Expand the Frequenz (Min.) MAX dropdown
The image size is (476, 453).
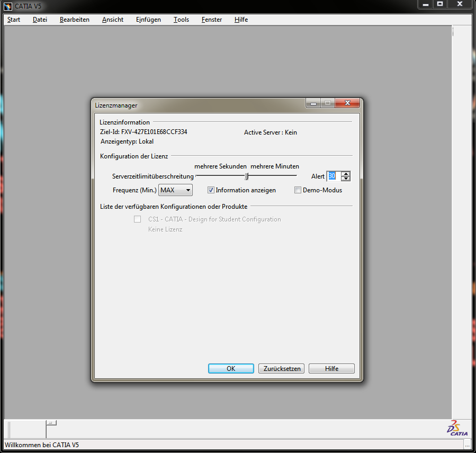point(175,190)
